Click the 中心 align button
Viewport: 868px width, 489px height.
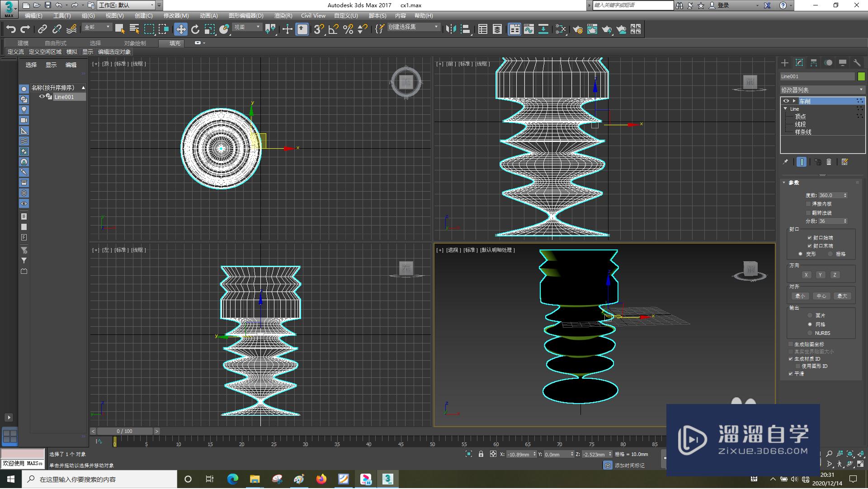(821, 296)
